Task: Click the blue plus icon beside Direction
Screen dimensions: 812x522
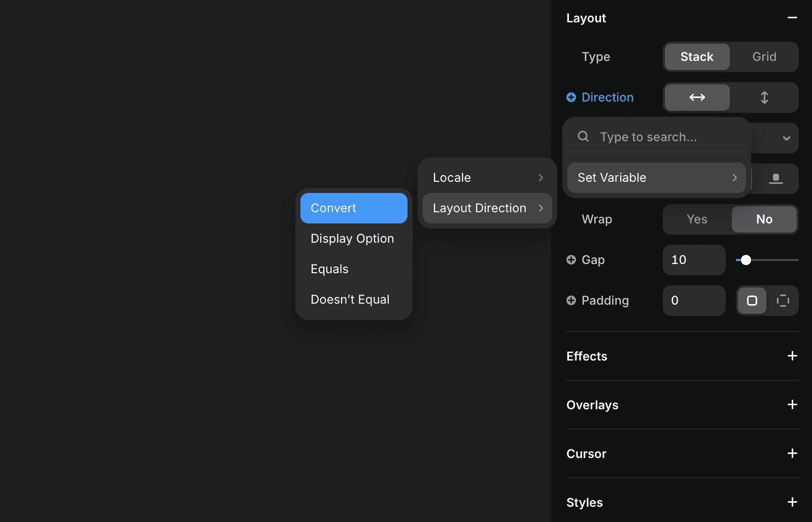Action: [570, 97]
